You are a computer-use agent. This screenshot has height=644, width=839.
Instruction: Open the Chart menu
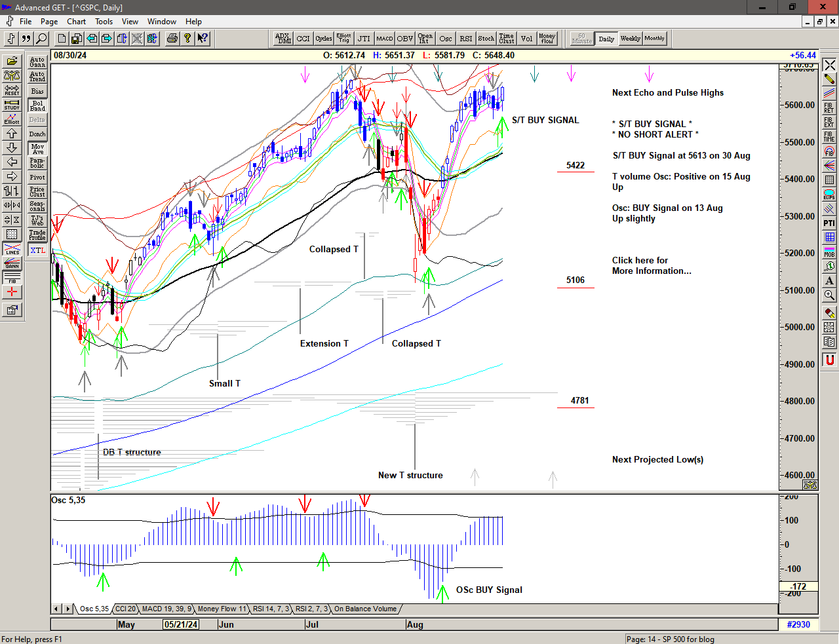pos(76,22)
